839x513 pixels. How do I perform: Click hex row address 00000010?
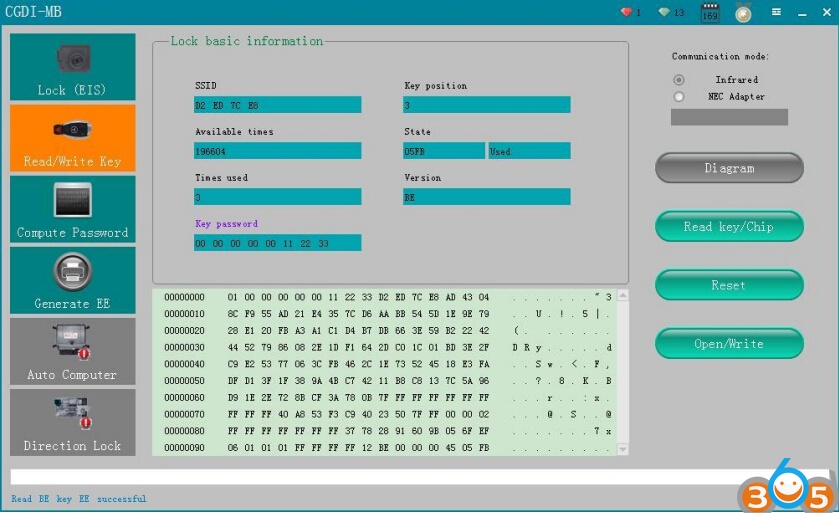(x=185, y=313)
